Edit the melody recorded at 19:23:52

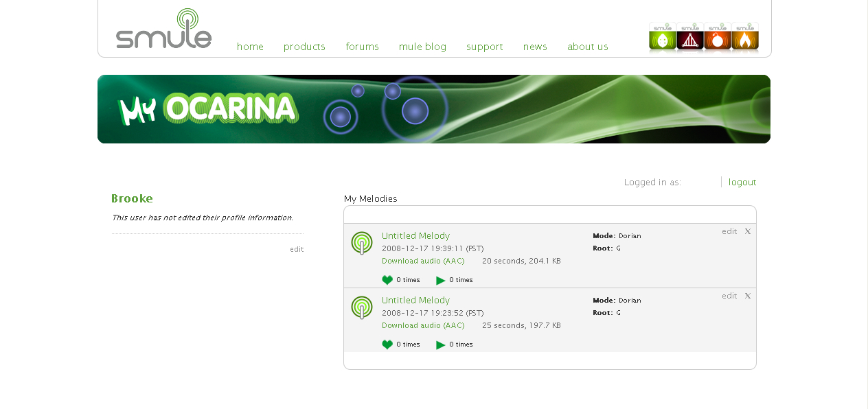click(729, 296)
